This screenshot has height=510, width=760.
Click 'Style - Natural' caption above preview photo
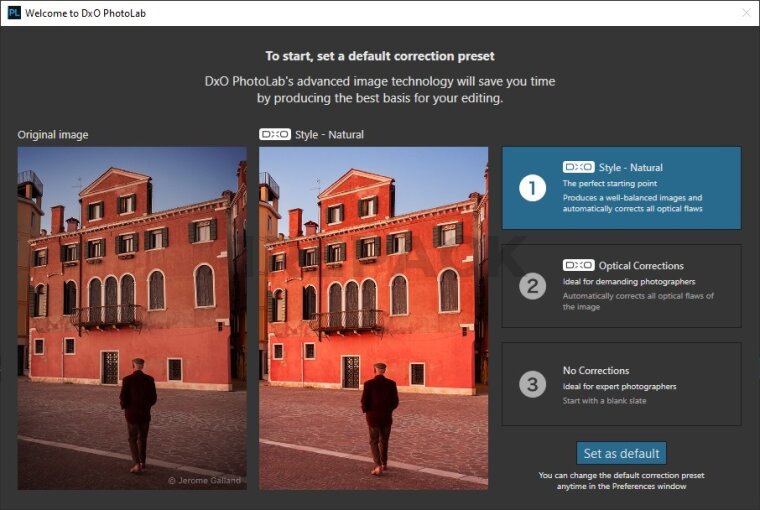[331, 134]
